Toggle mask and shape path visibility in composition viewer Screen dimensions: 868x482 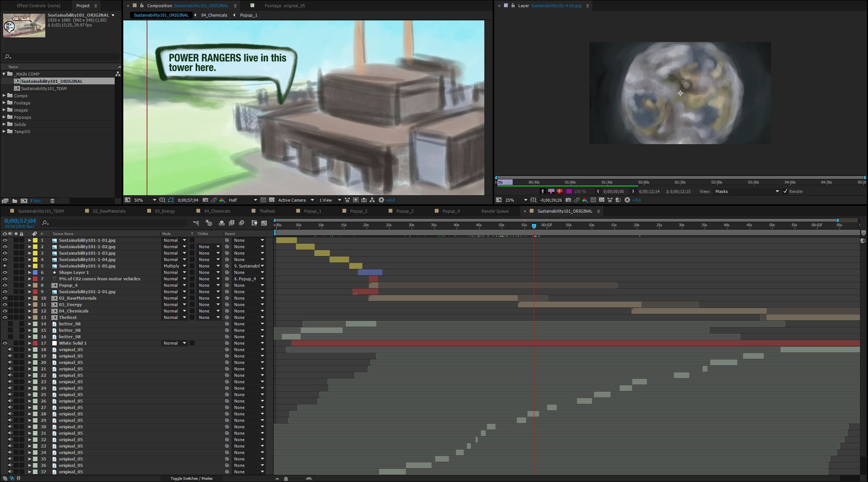[171, 200]
